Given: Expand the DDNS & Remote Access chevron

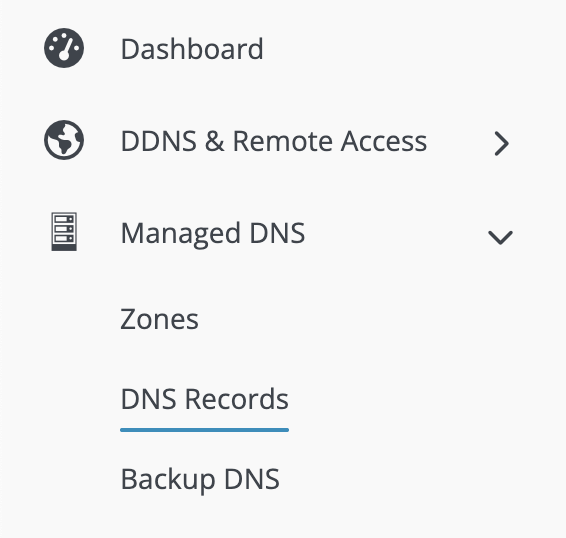Looking at the screenshot, I should [501, 143].
